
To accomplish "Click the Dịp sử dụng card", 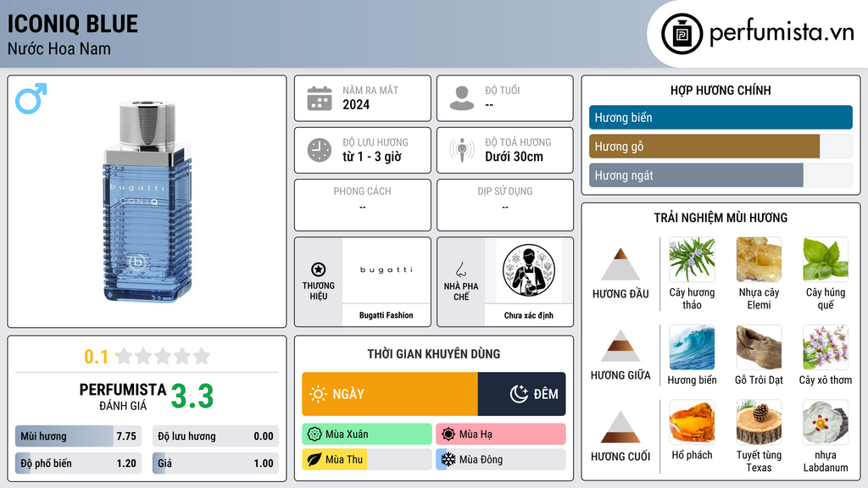I will (505, 205).
